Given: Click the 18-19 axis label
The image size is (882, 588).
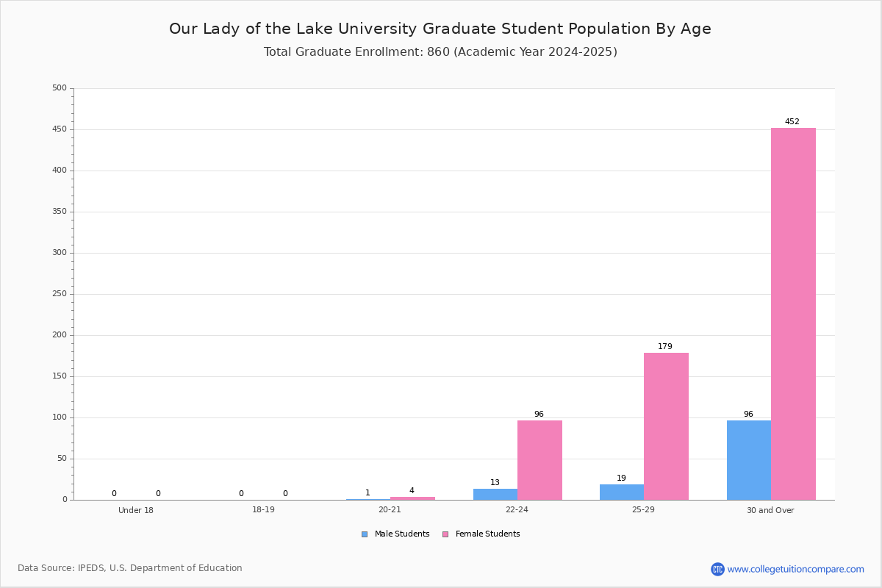Looking at the screenshot, I should tap(263, 510).
